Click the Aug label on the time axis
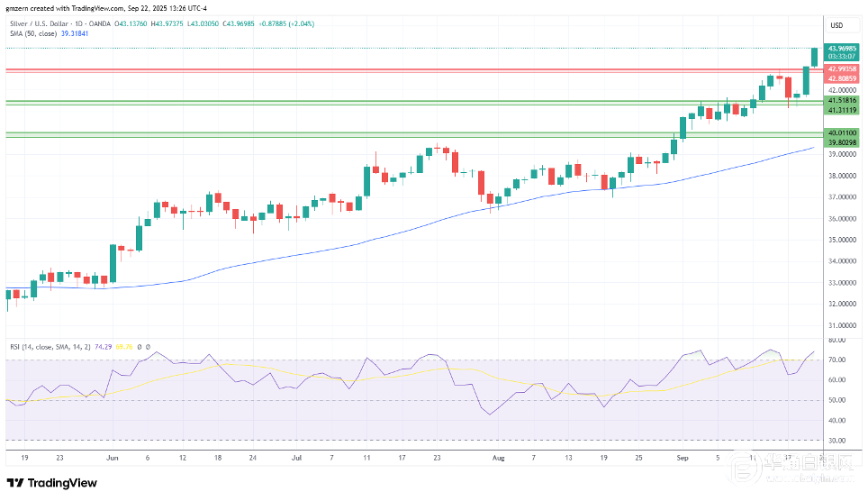868x501 pixels. pyautogui.click(x=498, y=458)
